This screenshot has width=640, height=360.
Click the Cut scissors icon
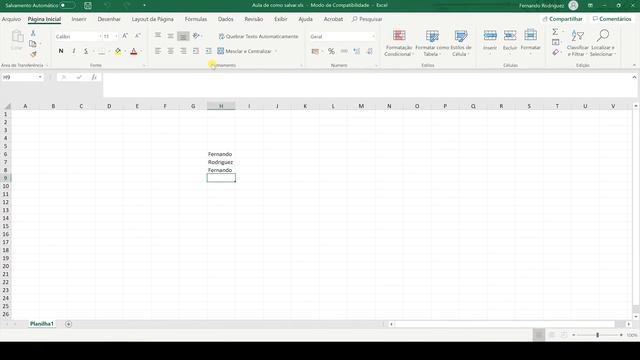coord(33,33)
